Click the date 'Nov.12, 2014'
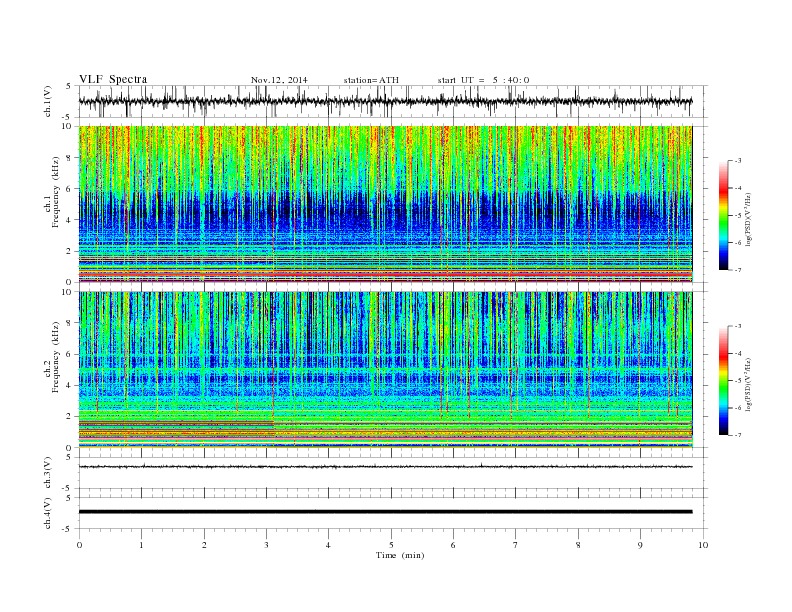This screenshot has width=792, height=612. (x=279, y=80)
